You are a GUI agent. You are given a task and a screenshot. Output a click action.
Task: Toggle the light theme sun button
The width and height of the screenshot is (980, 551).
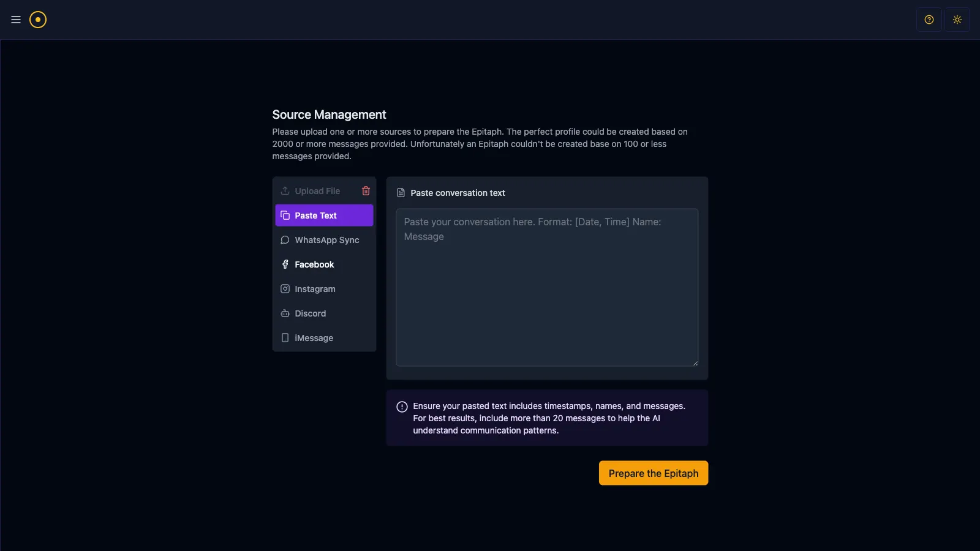point(957,20)
